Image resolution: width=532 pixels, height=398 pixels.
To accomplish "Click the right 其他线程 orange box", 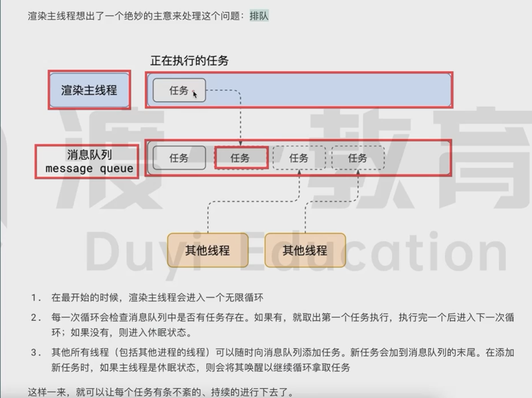I will point(305,250).
